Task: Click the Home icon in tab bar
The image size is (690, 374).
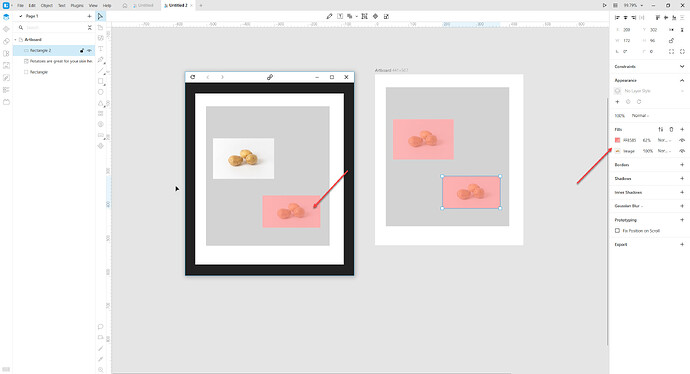Action: click(x=125, y=5)
